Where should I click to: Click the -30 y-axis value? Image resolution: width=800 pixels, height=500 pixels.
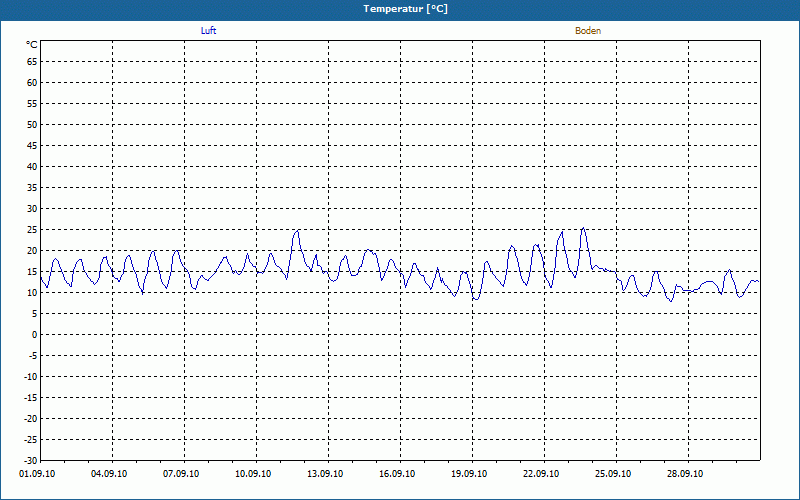point(31,461)
